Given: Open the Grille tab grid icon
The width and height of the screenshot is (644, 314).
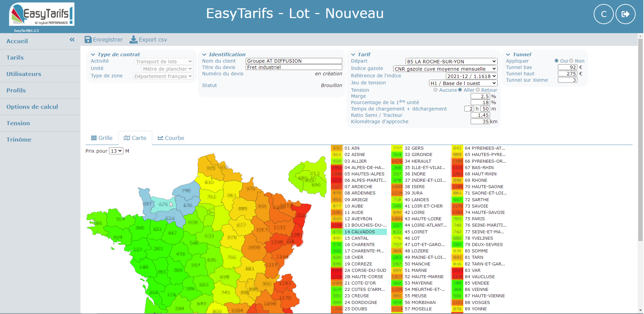Looking at the screenshot, I should click(94, 138).
